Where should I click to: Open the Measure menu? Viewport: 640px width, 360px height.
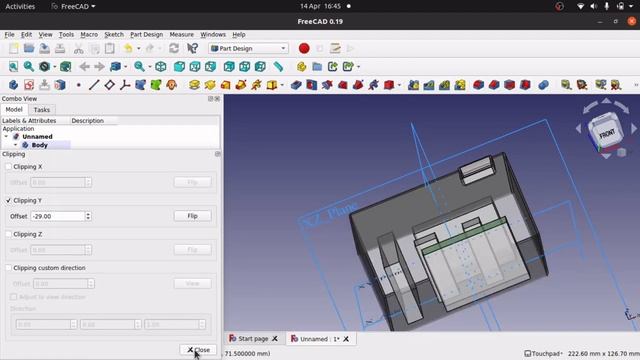point(182,35)
